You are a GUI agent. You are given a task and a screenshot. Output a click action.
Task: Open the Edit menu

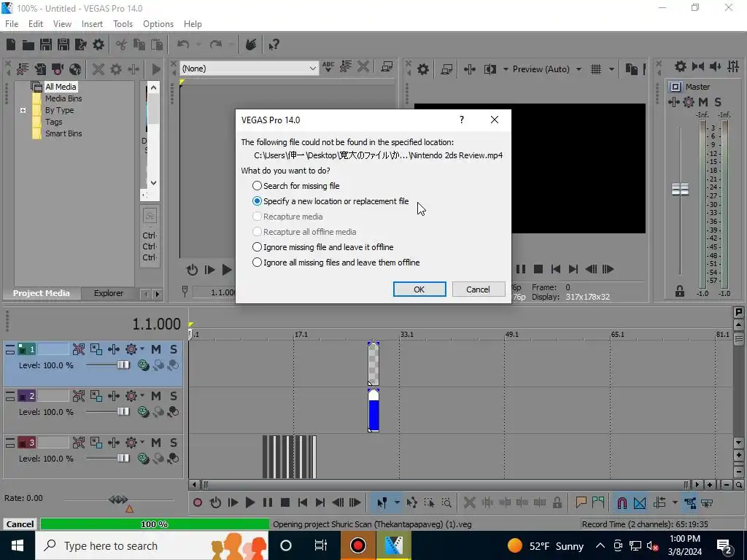tap(36, 24)
